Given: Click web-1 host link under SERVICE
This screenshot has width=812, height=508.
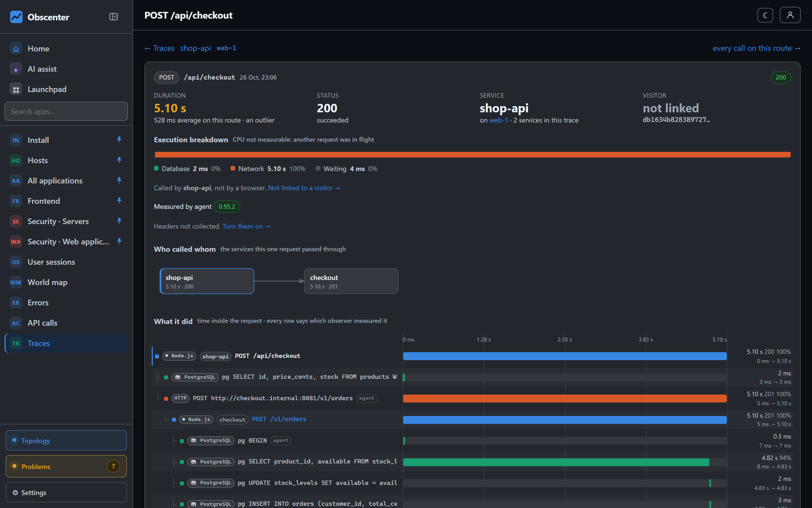Looking at the screenshot, I should point(498,120).
